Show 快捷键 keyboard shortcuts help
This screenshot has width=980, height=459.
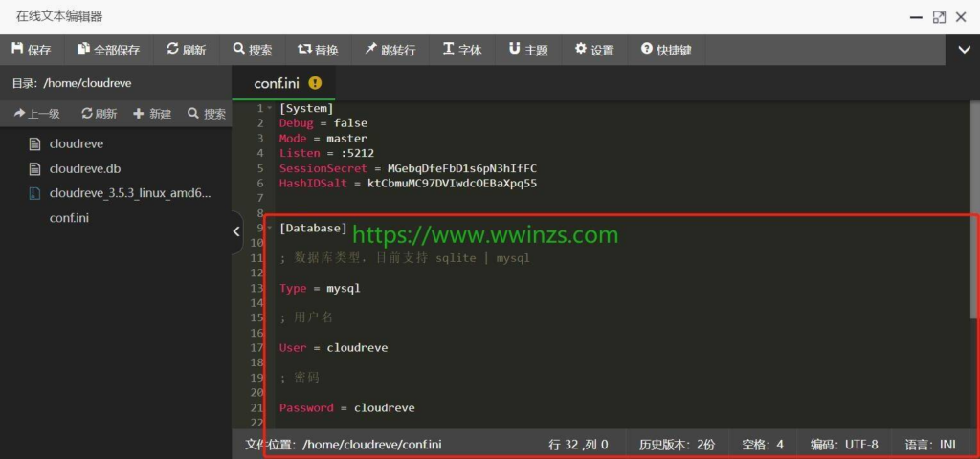[x=666, y=50]
